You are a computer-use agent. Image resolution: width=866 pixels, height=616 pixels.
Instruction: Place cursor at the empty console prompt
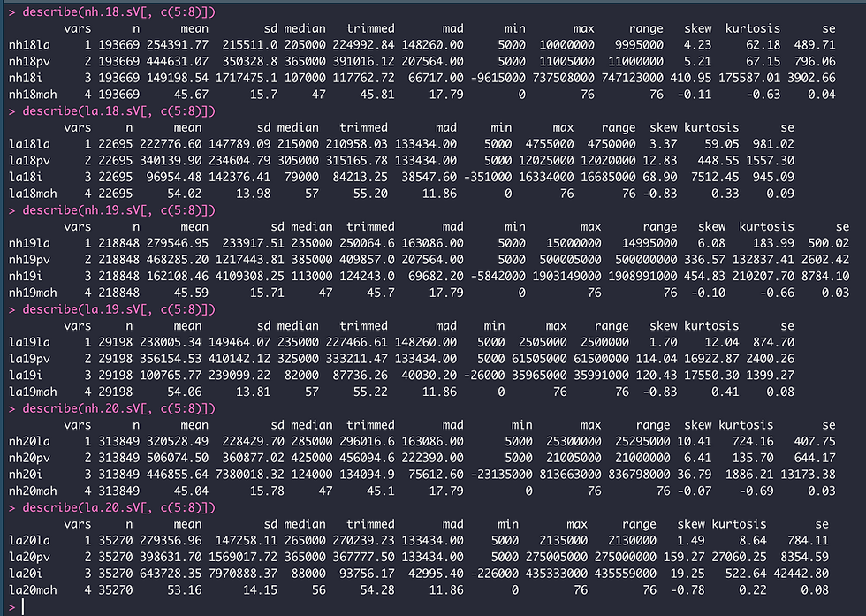[x=23, y=607]
